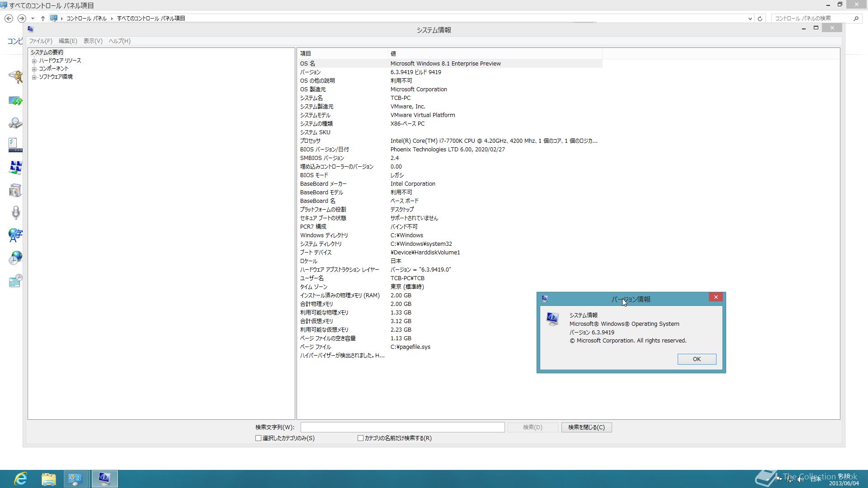The width and height of the screenshot is (868, 488).
Task: Switch to System Information taskbar button
Action: [104, 479]
